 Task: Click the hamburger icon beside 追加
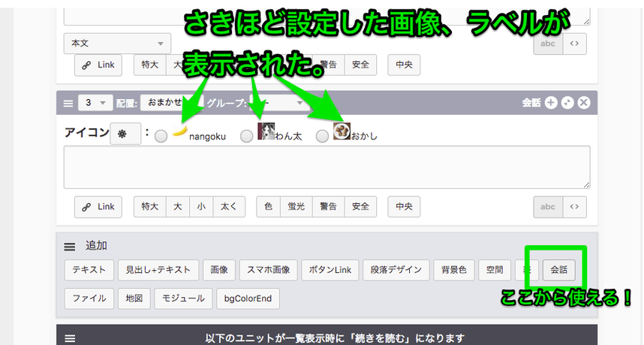click(x=69, y=246)
